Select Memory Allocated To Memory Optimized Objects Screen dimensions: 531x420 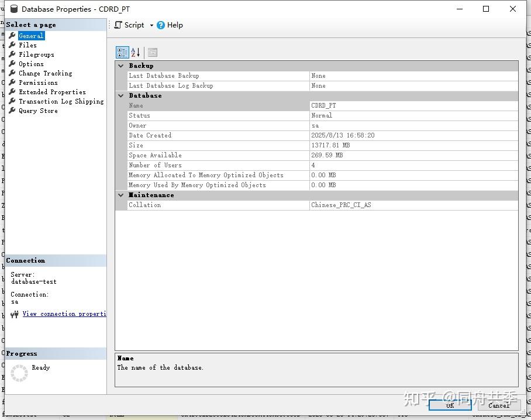(322, 175)
